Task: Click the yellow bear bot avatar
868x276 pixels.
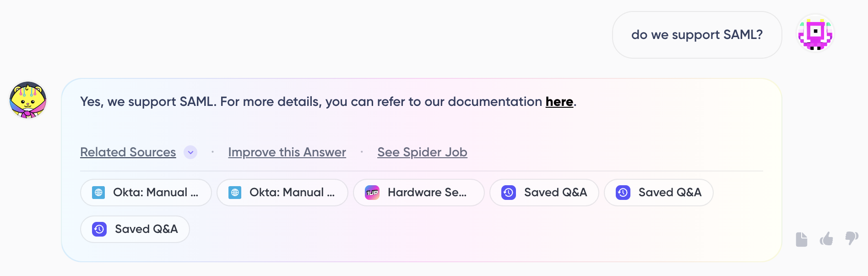Action: tap(28, 100)
